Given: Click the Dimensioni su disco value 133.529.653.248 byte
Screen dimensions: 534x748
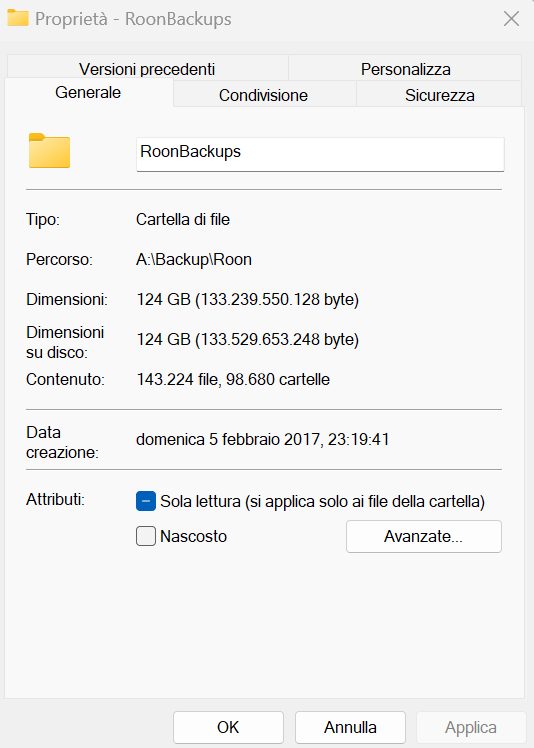Looking at the screenshot, I should pyautogui.click(x=277, y=340).
